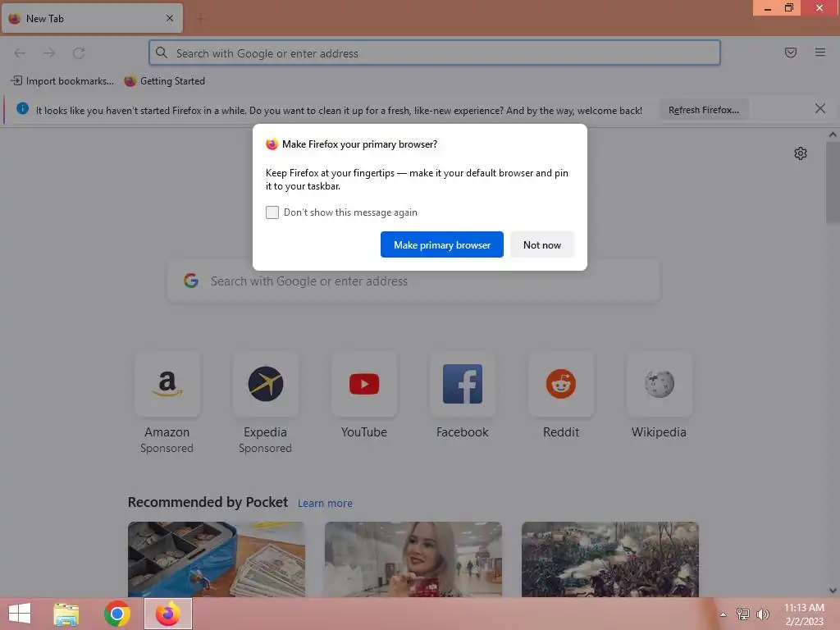Open the Facebook shortcut tile
The width and height of the screenshot is (840, 630).
[x=463, y=396]
